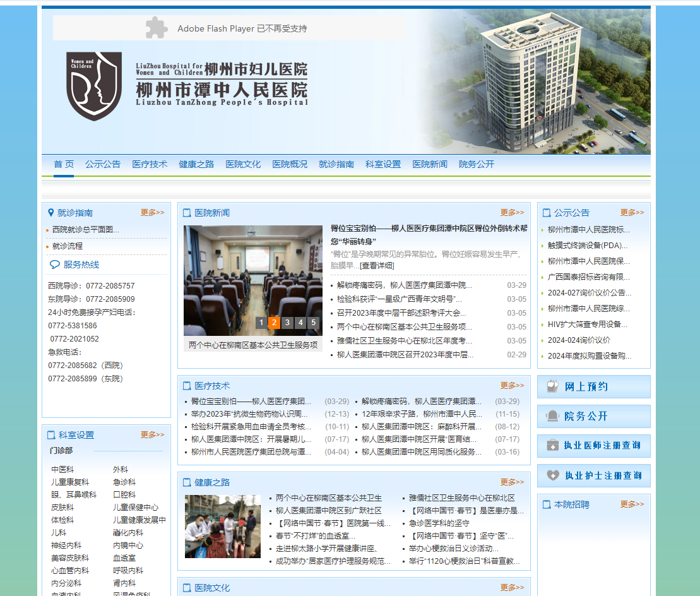The height and width of the screenshot is (596, 700).
Task: Open the 公示公告 navigation menu
Action: (x=103, y=164)
